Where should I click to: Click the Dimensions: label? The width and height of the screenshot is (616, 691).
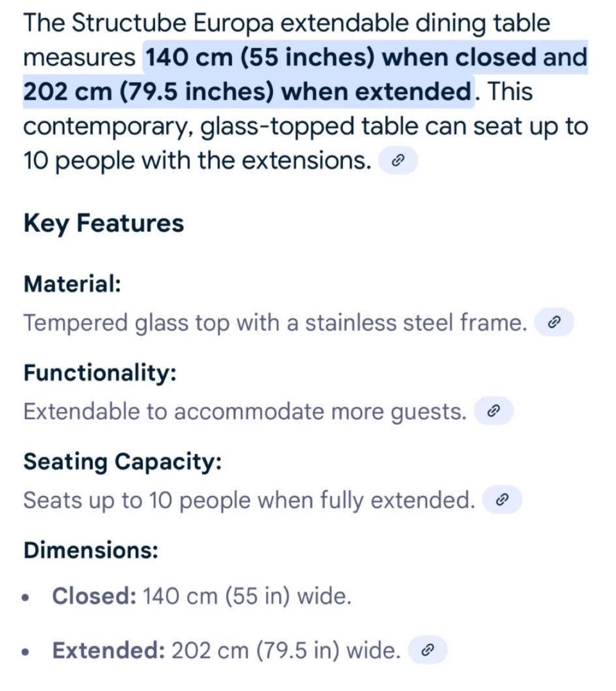(91, 550)
